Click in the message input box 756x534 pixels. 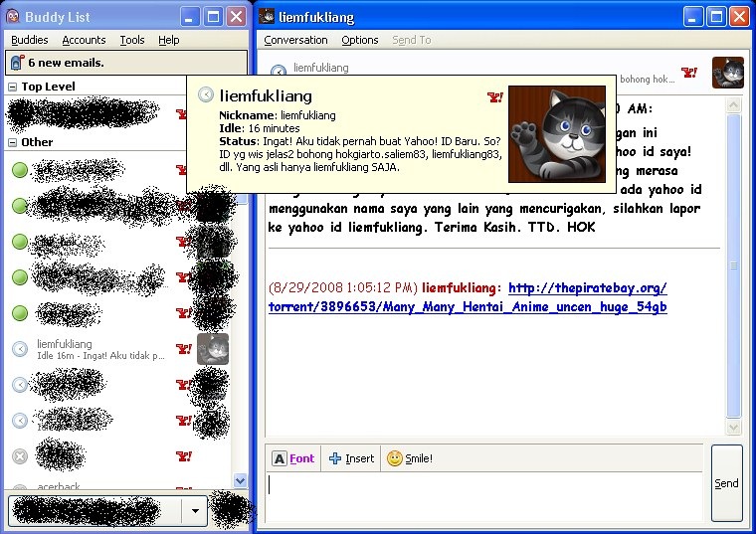(484, 497)
